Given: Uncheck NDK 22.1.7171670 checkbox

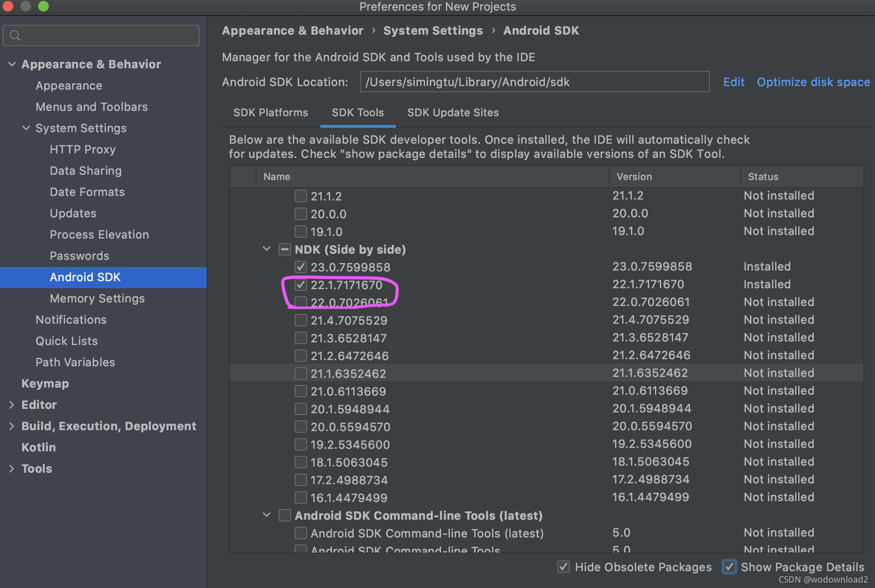Looking at the screenshot, I should point(300,285).
